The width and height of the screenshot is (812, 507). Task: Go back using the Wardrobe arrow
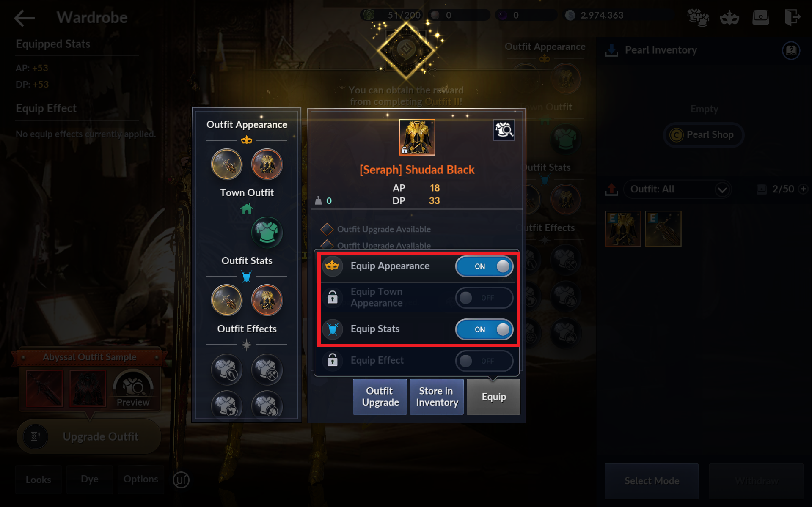[x=25, y=18]
